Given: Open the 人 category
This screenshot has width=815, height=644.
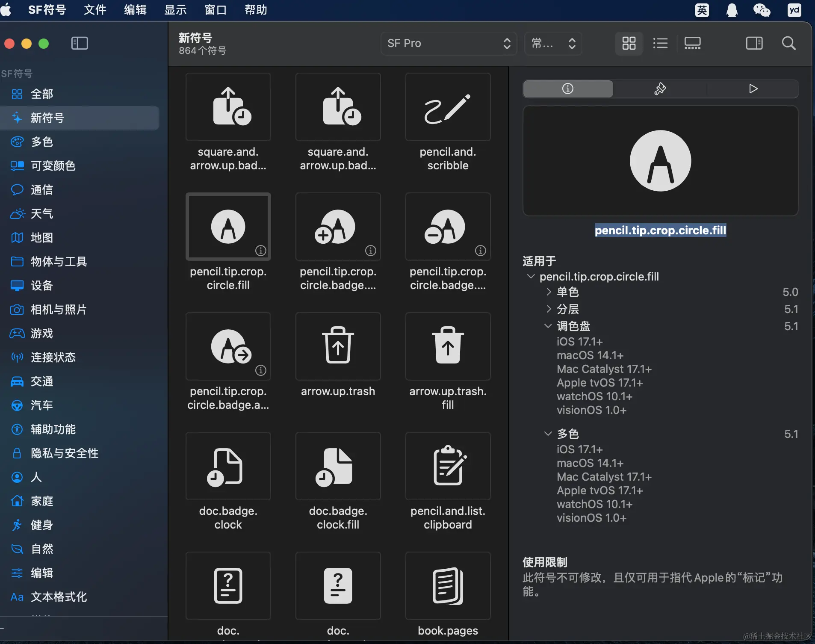Looking at the screenshot, I should (x=80, y=477).
